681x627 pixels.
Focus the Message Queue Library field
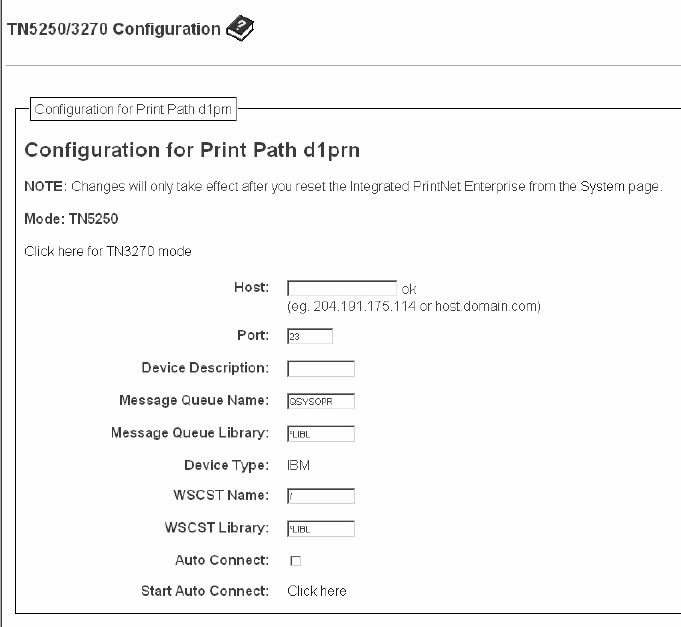320,433
